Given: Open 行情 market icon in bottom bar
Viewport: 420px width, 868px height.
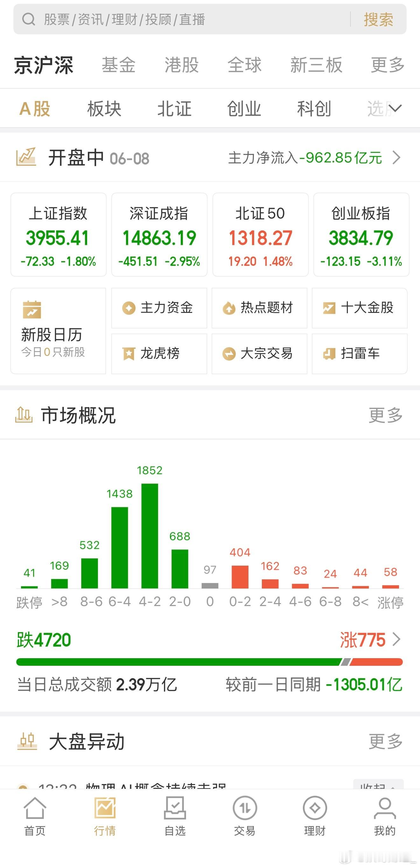Looking at the screenshot, I should click(x=105, y=808).
